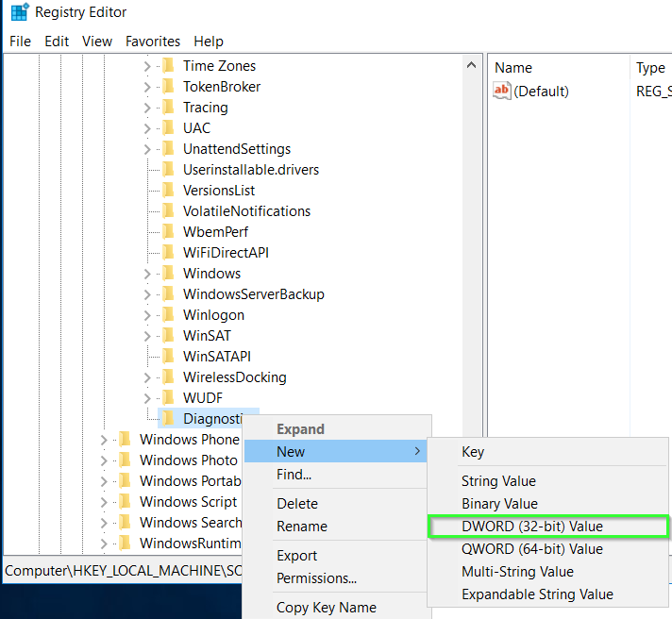Click the VersionsList folder icon

coord(168,191)
